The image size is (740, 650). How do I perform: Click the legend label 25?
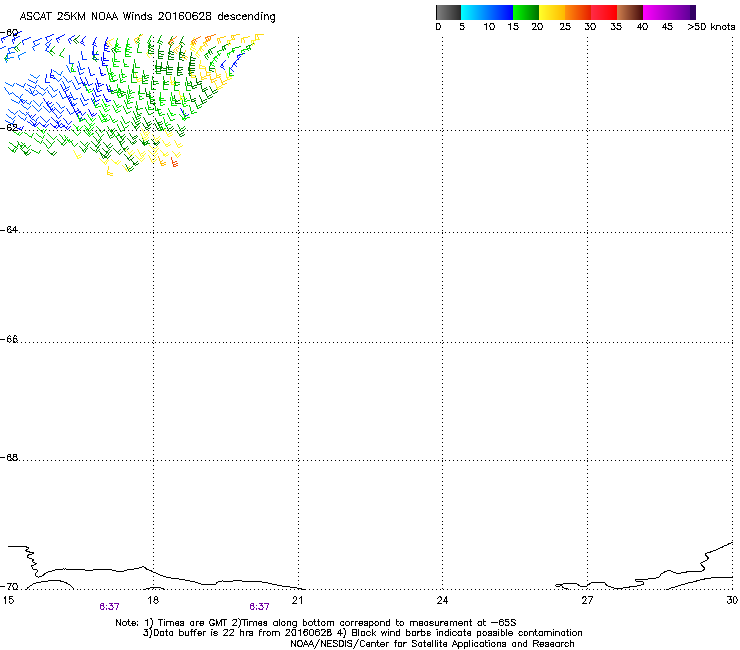coord(565,27)
